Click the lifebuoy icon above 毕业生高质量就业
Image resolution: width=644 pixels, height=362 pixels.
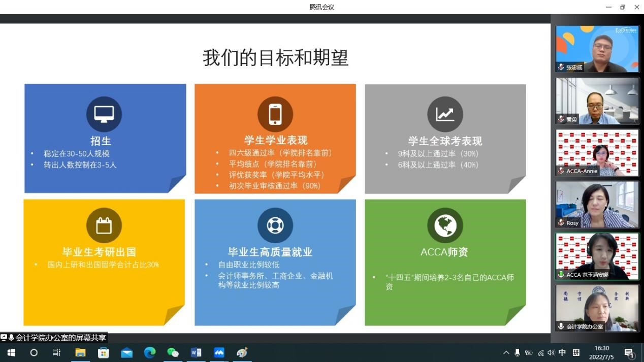[275, 225]
